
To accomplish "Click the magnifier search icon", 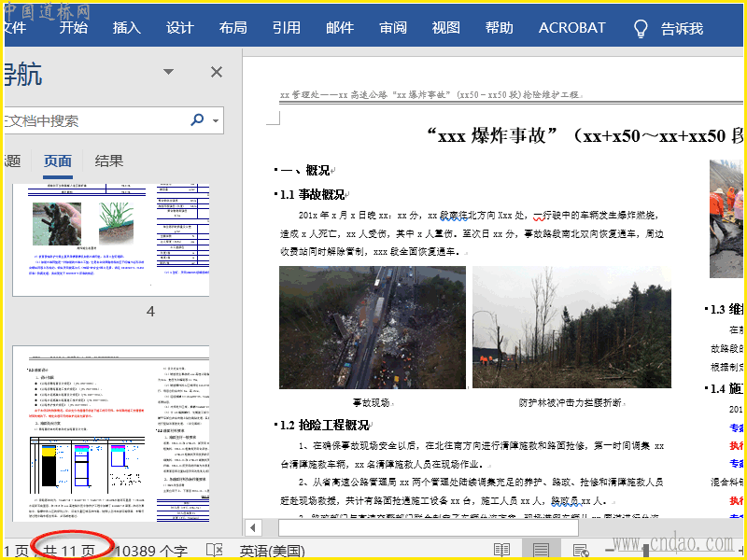I will [197, 119].
